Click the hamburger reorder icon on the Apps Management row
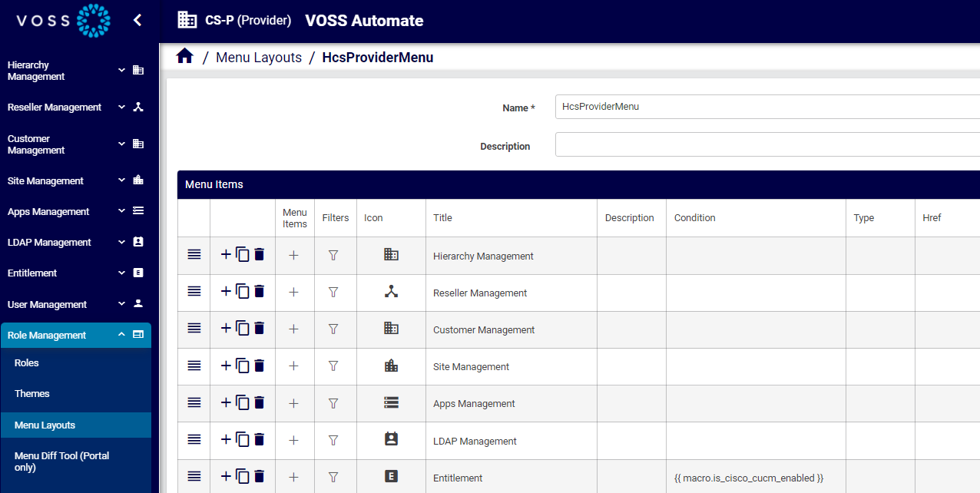Viewport: 980px width, 493px height. pos(194,402)
